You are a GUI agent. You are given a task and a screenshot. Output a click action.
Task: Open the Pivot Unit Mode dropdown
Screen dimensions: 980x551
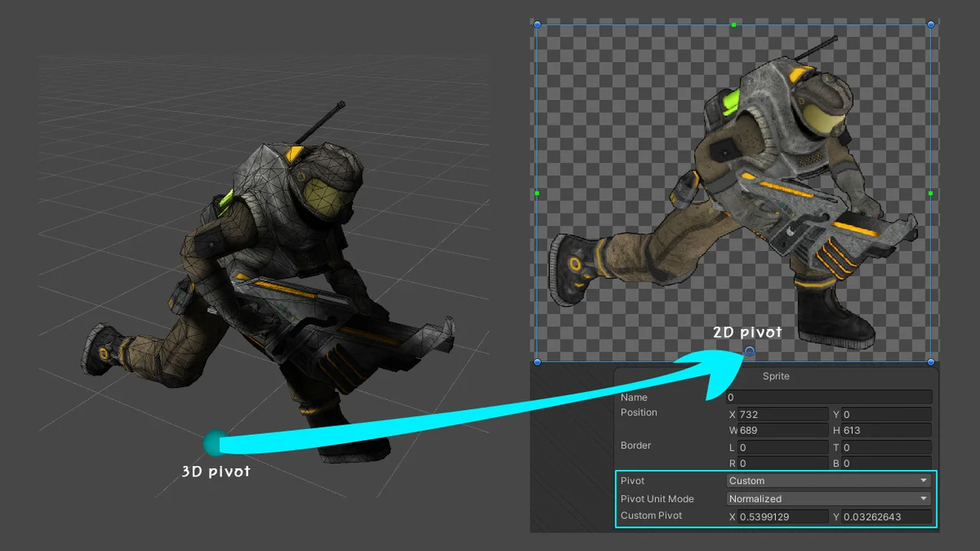tap(828, 498)
